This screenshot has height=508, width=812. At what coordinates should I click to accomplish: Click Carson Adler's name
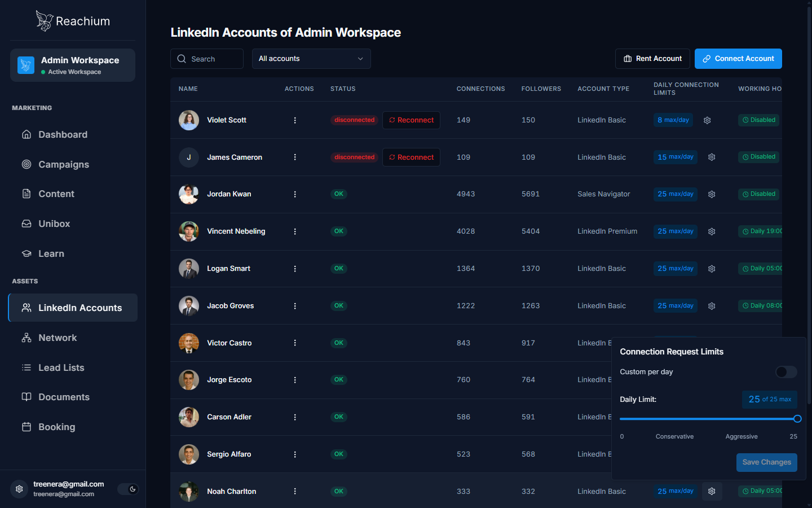tap(230, 417)
